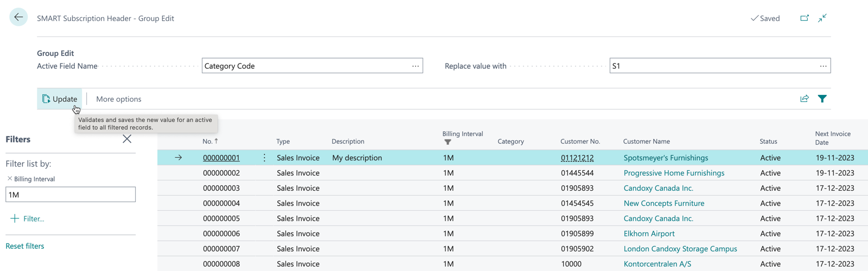Toggle the filter pane funnel icon
The height and width of the screenshot is (271, 868).
tap(822, 99)
